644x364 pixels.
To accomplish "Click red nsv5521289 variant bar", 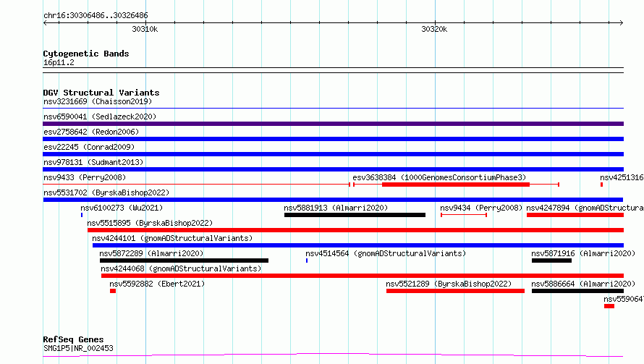I will [x=455, y=291].
